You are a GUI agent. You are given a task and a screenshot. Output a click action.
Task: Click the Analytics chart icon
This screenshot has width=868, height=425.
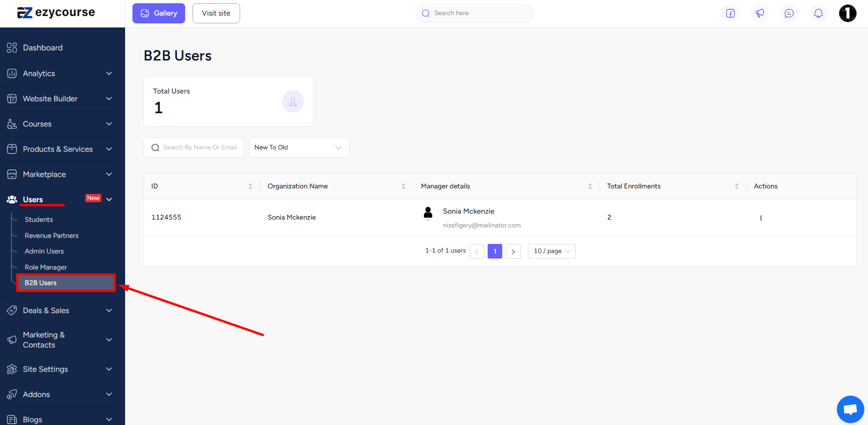[12, 73]
